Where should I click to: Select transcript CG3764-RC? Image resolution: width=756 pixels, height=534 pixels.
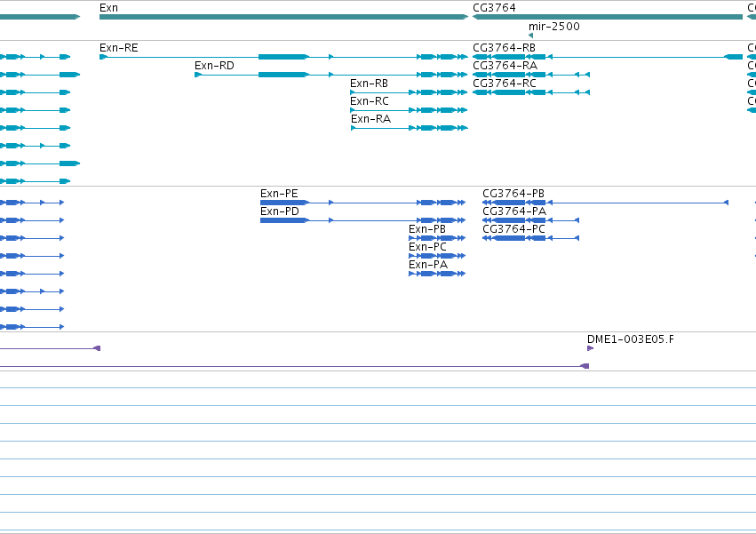[531, 92]
